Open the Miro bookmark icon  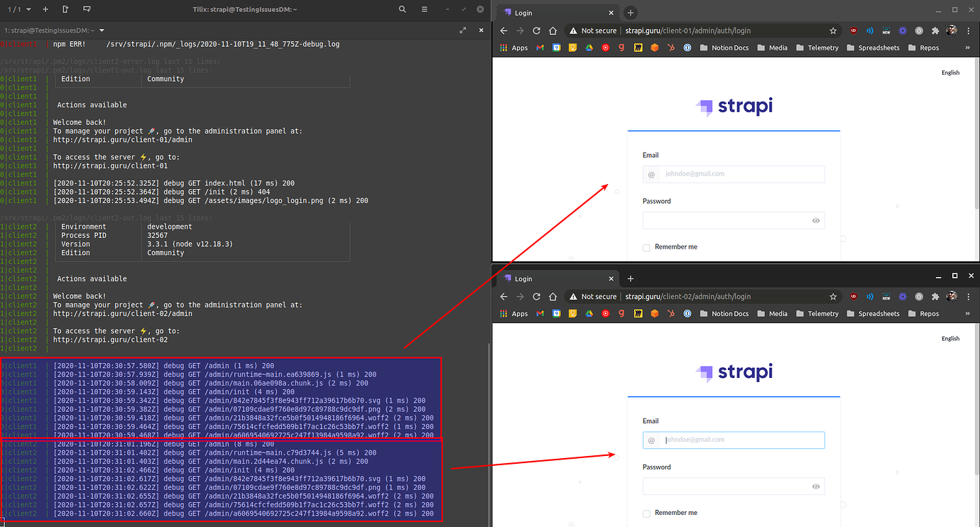638,48
